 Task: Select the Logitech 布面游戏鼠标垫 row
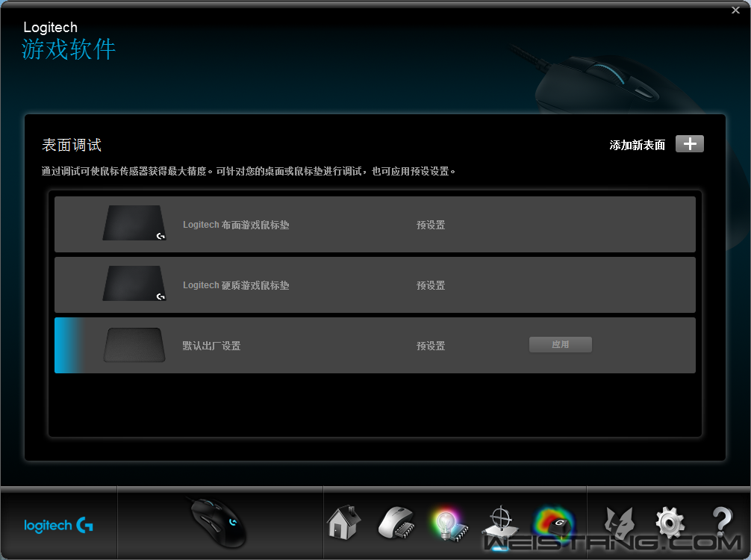(375, 224)
